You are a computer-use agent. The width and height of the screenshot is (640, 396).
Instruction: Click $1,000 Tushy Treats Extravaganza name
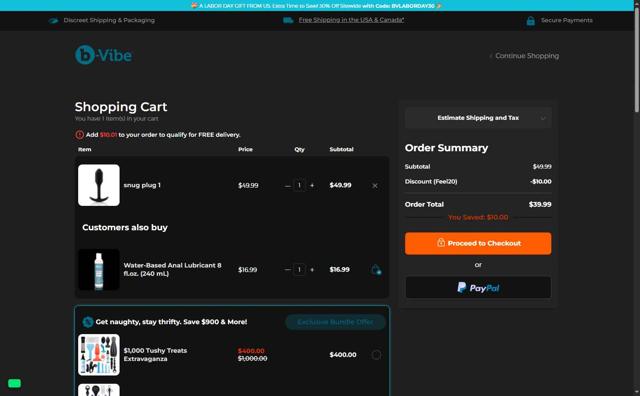pos(155,355)
